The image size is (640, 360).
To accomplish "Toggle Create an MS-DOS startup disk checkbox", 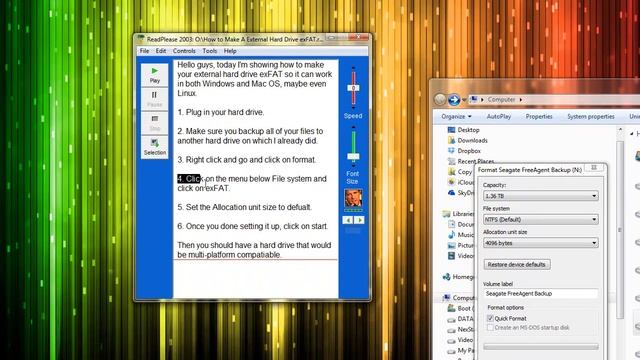I will (x=490, y=328).
